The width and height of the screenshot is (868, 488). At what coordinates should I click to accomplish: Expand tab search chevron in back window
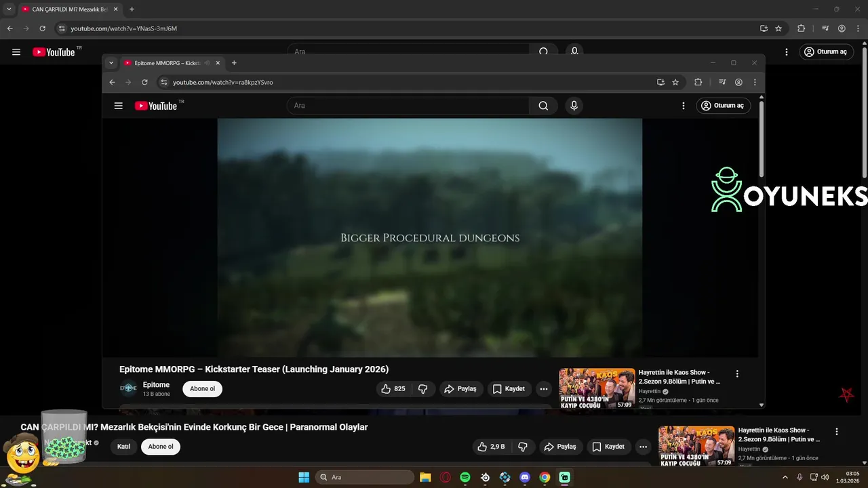pyautogui.click(x=9, y=9)
